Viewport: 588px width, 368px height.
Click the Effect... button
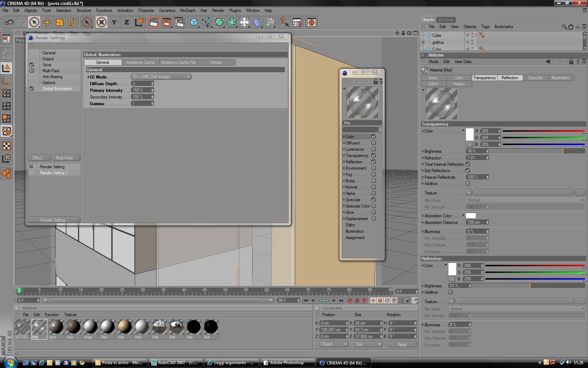tap(39, 158)
